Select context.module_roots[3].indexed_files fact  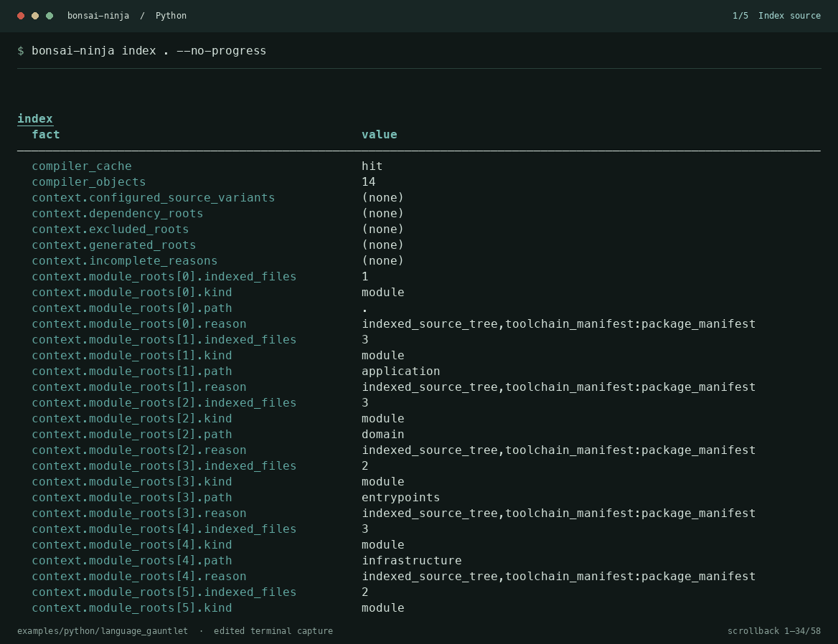point(164,466)
